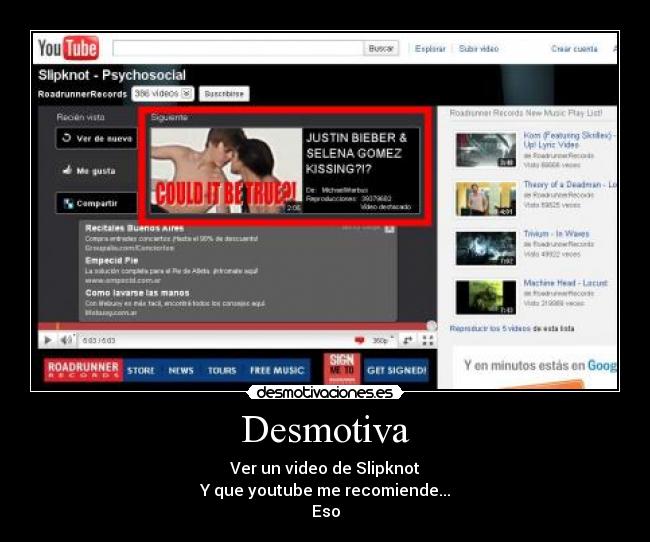Click Ver de nuevo to replay
The width and height of the screenshot is (650, 542).
(97, 139)
